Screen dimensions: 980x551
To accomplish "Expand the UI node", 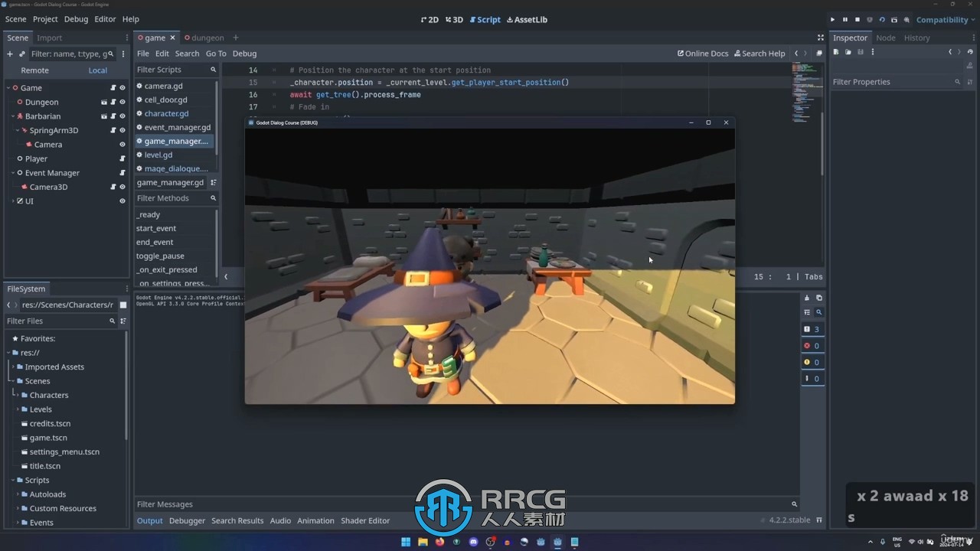I will pyautogui.click(x=14, y=201).
